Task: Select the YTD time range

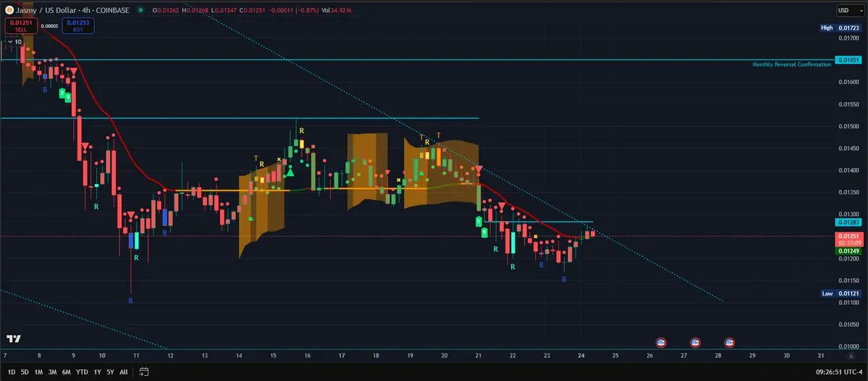Action: pos(82,372)
